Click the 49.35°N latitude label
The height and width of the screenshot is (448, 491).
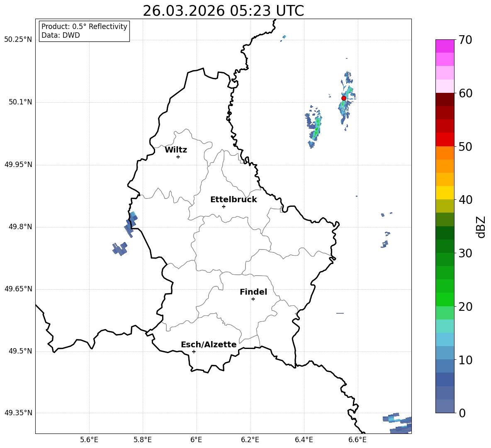point(18,413)
